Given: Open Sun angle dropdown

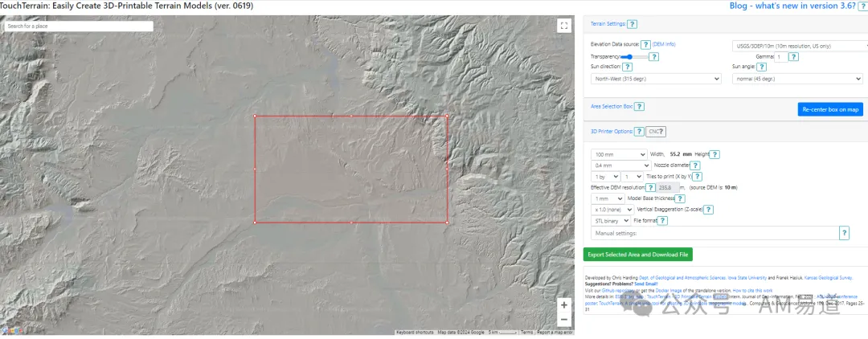Looking at the screenshot, I should coord(797,79).
